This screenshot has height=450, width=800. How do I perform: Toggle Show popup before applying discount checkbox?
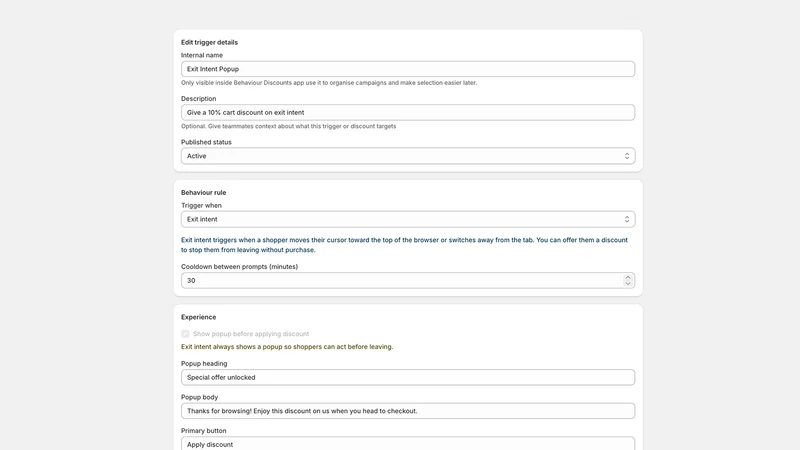(185, 334)
